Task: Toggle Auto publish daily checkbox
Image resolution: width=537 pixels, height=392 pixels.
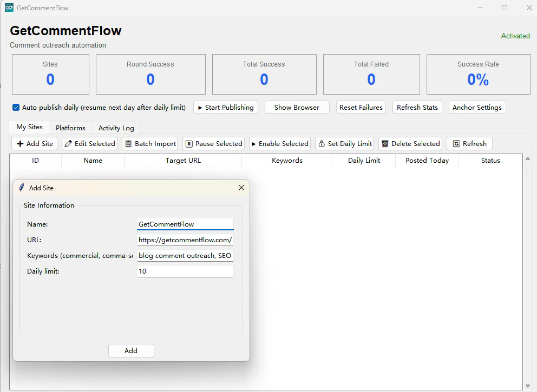Action: pos(16,108)
